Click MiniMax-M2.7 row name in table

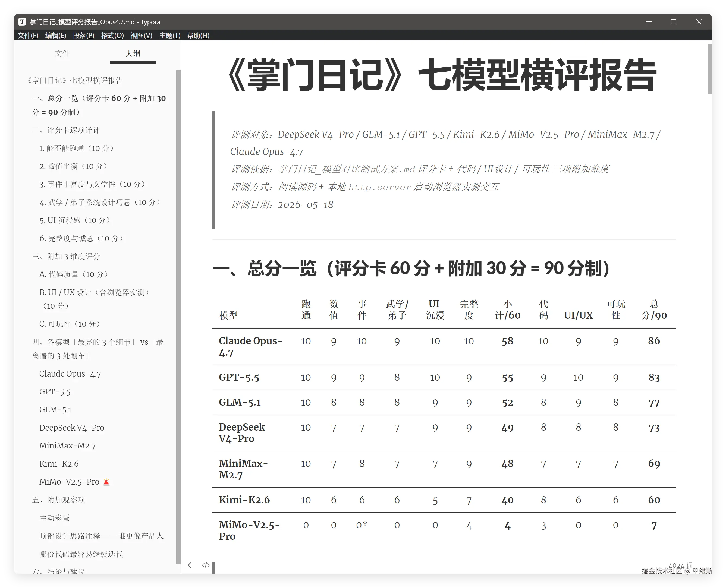pos(243,469)
